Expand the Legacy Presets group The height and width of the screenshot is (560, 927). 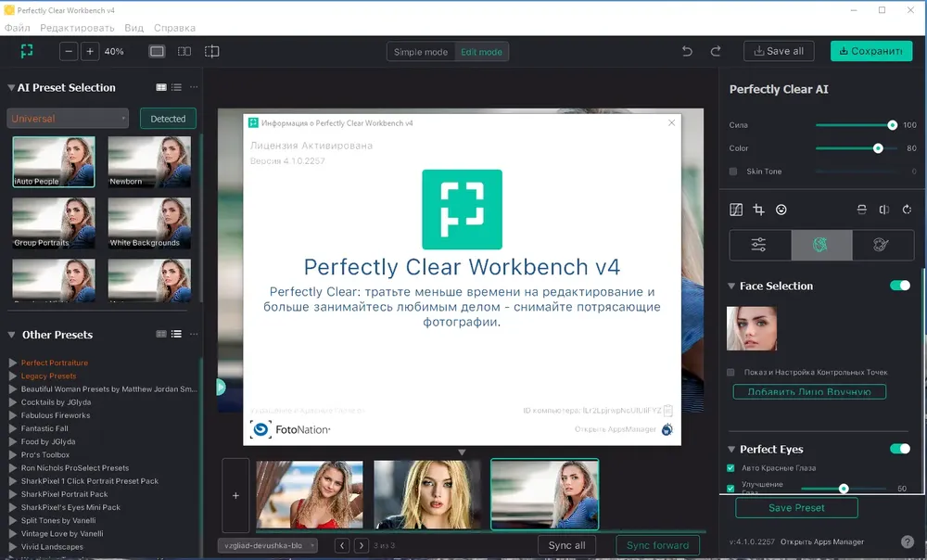13,376
